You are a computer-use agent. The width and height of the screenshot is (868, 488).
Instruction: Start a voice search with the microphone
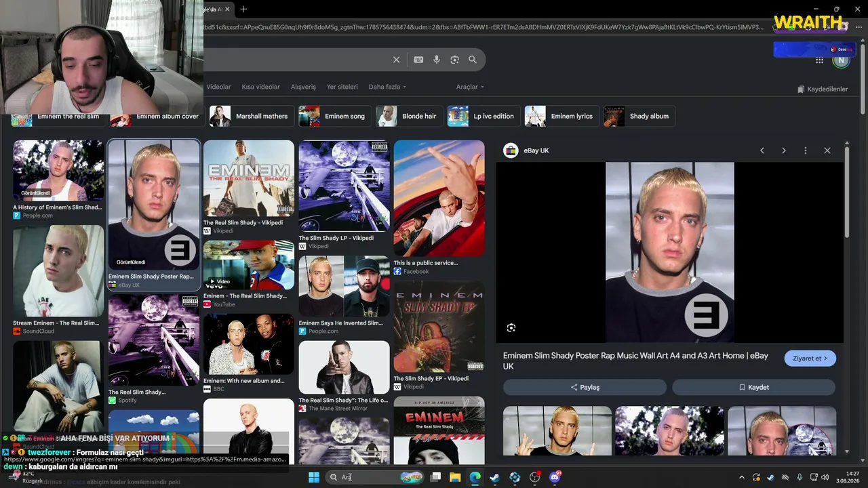[437, 60]
